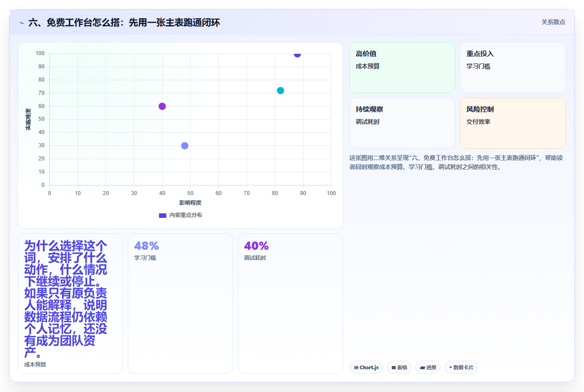Click the 内容重点分布 legend label

[x=186, y=215]
